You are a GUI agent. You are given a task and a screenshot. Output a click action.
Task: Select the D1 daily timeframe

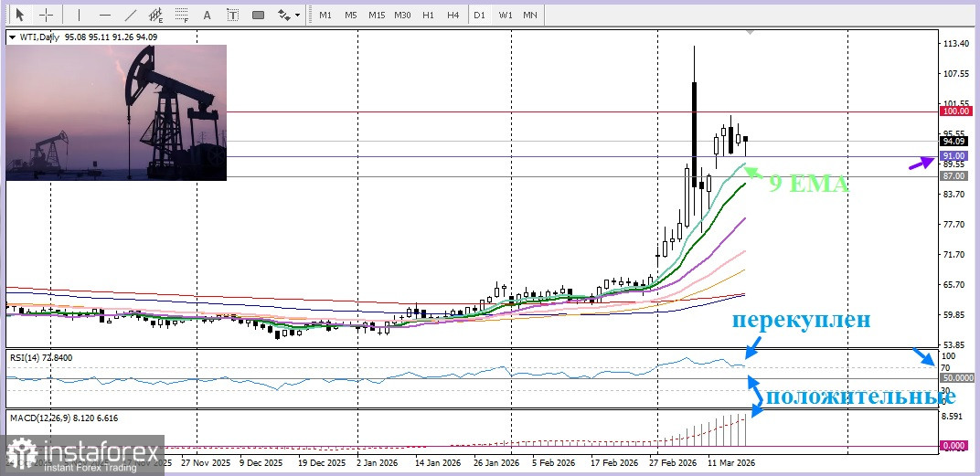coord(480,15)
